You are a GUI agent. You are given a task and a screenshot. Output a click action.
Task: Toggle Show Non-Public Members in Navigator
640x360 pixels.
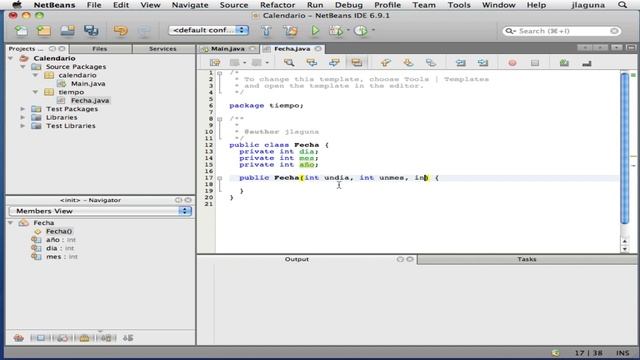click(x=84, y=338)
